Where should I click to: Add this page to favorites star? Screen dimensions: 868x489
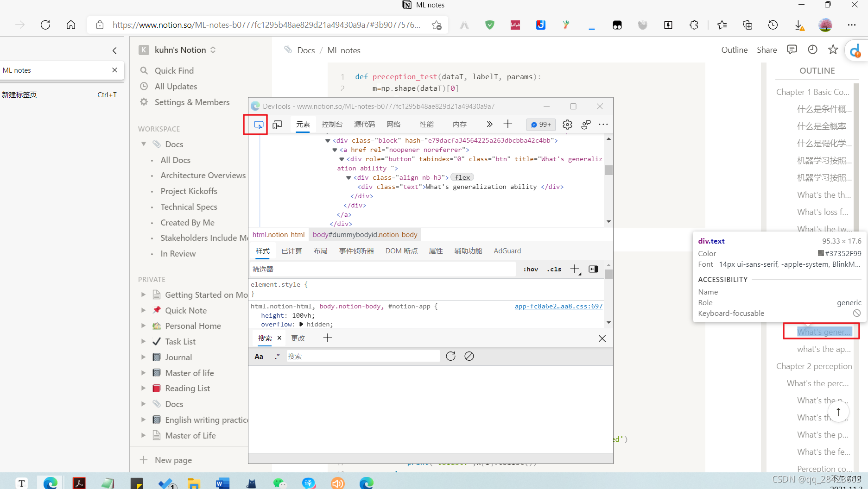tap(437, 25)
